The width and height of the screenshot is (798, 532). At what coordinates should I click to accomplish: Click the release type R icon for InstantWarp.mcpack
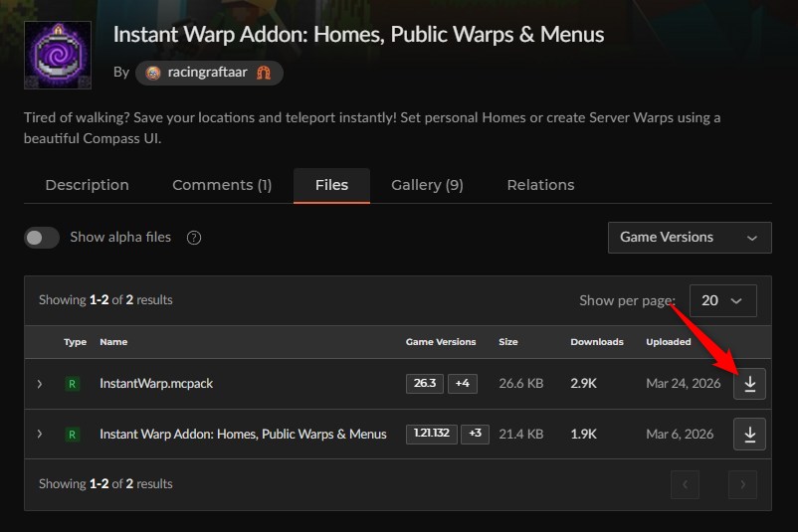click(x=73, y=384)
